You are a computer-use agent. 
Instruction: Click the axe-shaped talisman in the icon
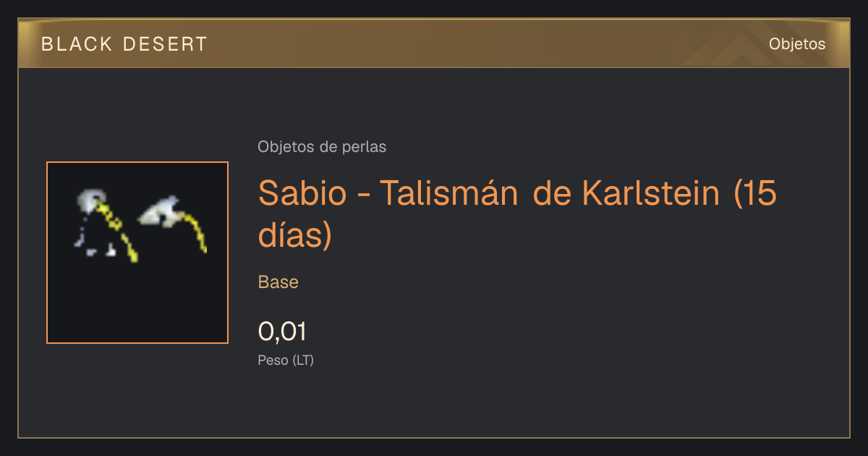(173, 222)
